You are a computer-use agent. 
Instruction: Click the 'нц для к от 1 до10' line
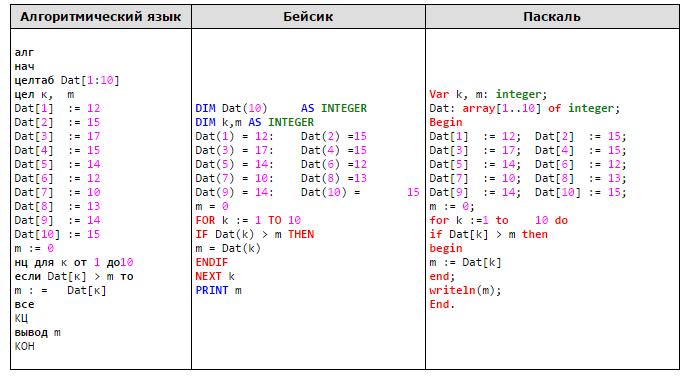(74, 263)
